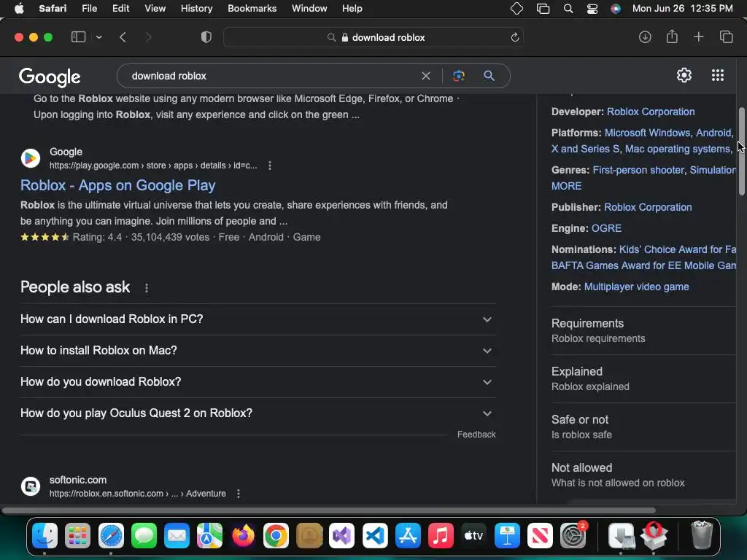The height and width of the screenshot is (560, 747).
Task: Open Safari share menu
Action: (672, 36)
